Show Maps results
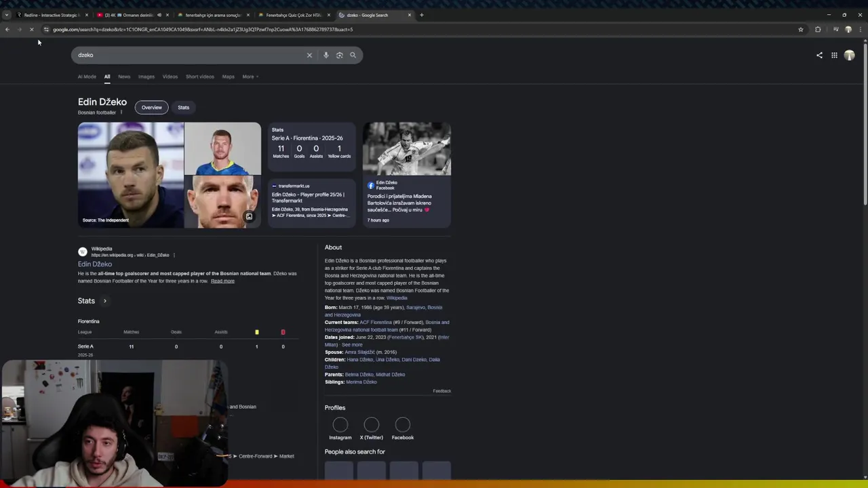This screenshot has width=868, height=488. (229, 77)
